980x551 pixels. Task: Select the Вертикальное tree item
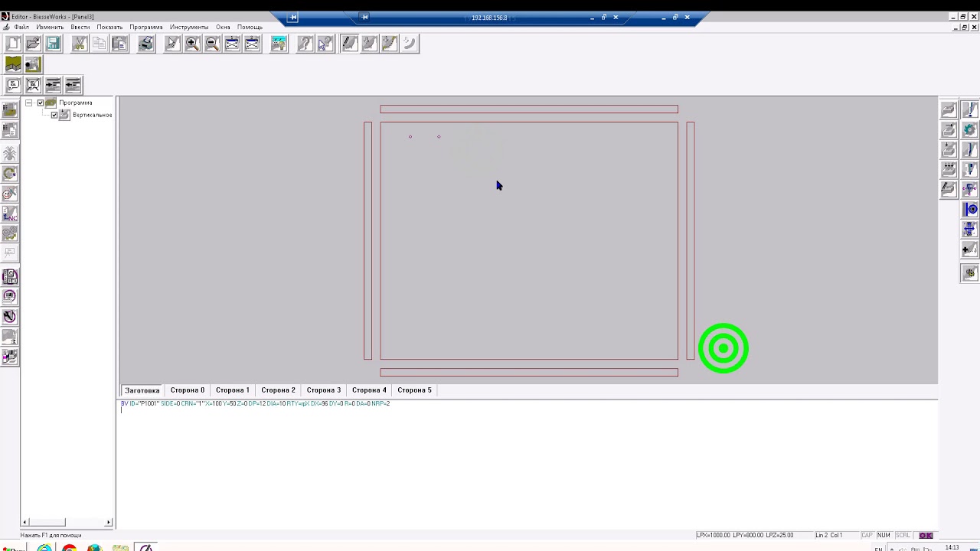[x=92, y=115]
